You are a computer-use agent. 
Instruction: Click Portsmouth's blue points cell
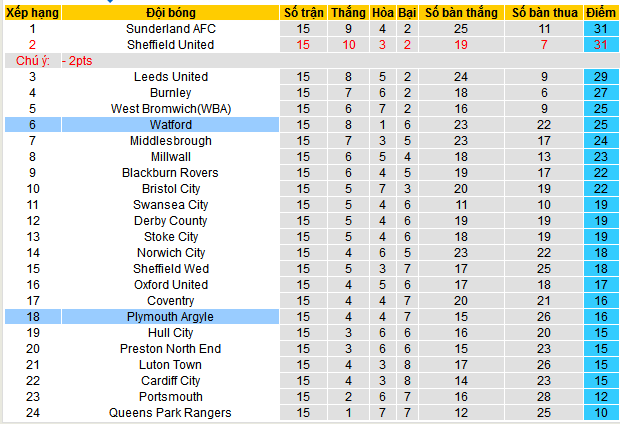(601, 397)
